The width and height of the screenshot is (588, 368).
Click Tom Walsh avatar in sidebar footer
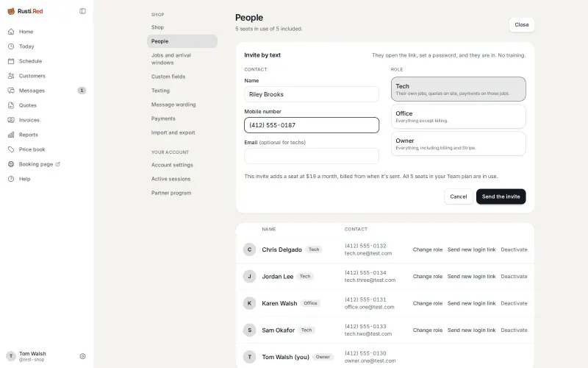click(11, 356)
